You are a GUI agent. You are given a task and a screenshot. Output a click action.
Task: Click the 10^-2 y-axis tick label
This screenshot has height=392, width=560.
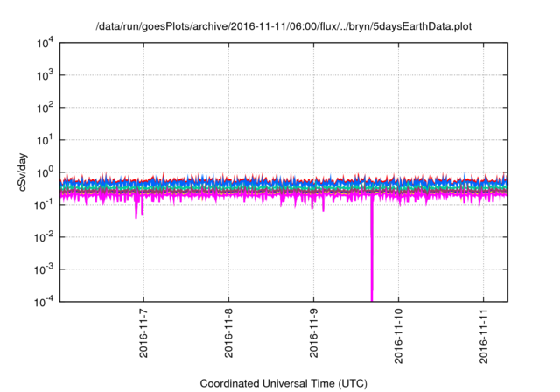coord(45,237)
